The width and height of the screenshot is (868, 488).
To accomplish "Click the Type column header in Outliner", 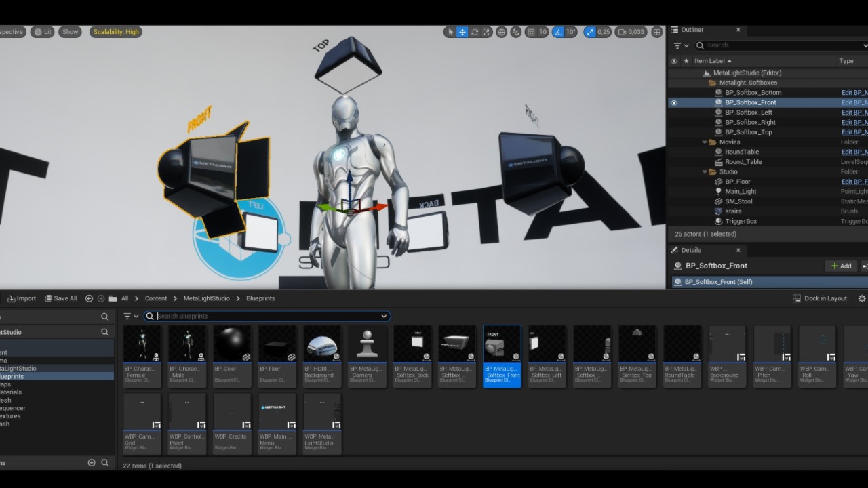I will (846, 61).
